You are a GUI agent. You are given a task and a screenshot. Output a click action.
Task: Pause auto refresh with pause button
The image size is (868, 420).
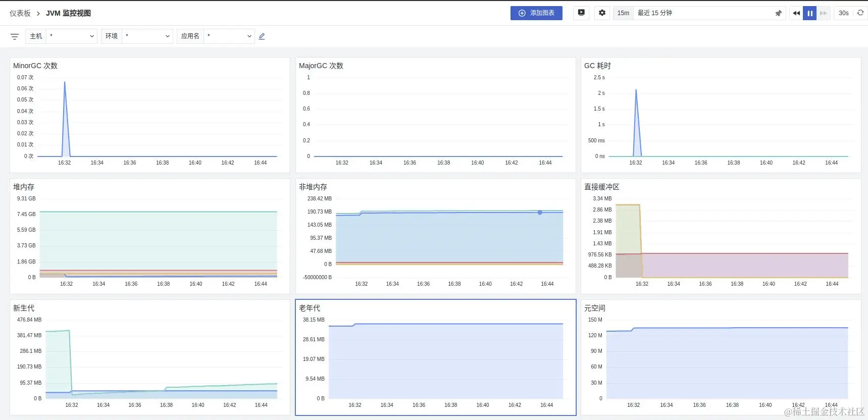point(810,13)
